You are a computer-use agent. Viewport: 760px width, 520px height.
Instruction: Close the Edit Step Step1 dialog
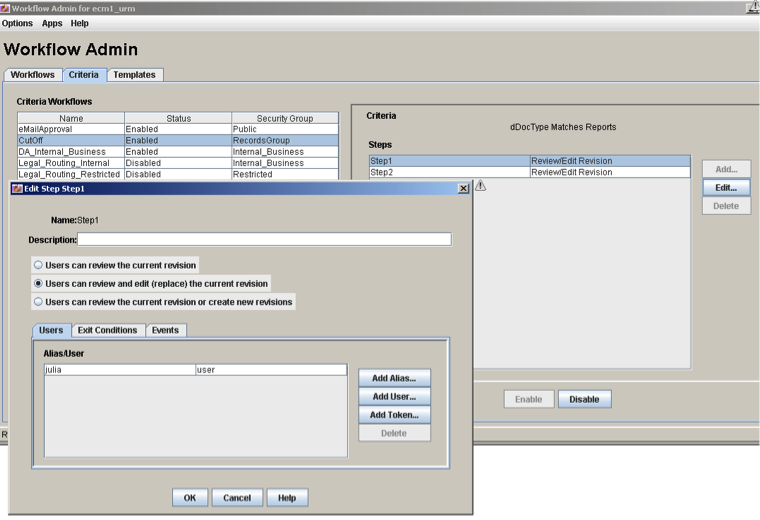463,189
